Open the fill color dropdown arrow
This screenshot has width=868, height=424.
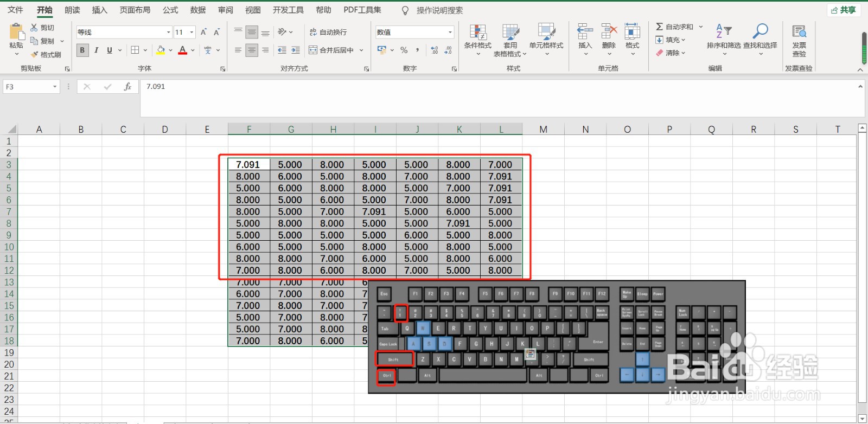click(170, 50)
